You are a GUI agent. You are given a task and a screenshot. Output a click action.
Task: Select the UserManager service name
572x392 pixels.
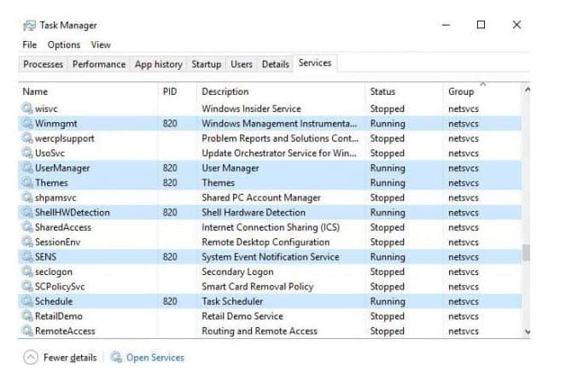click(62, 168)
